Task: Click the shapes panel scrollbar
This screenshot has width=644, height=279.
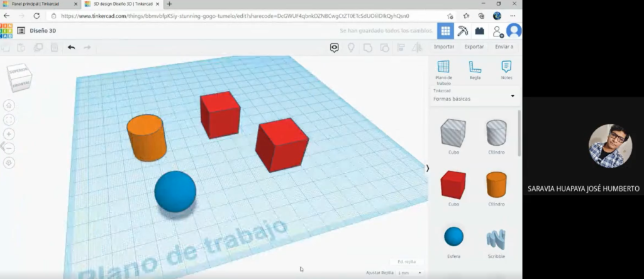Action: coord(519,133)
